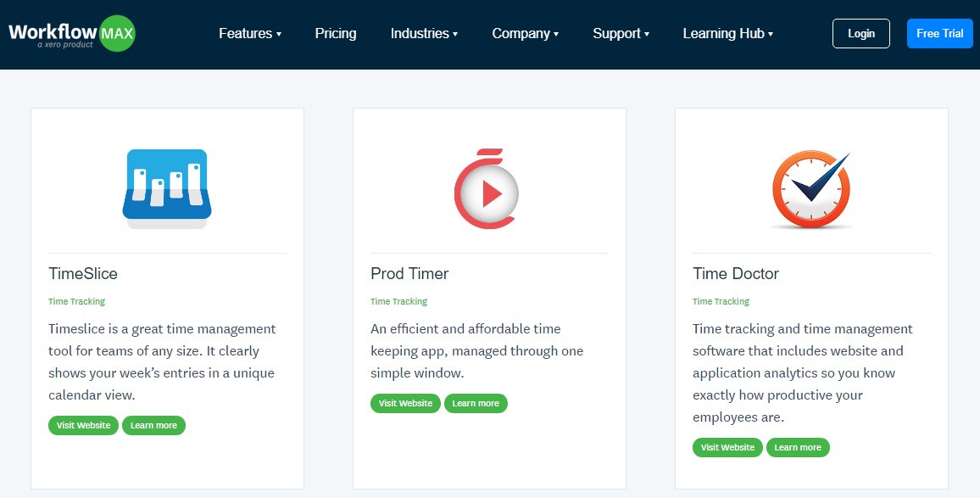
Task: Click Time Tracking tag under Time Doctor
Action: 721,301
